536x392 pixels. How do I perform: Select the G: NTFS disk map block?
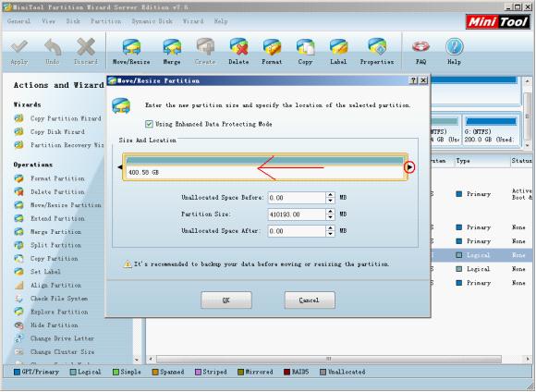[491, 129]
